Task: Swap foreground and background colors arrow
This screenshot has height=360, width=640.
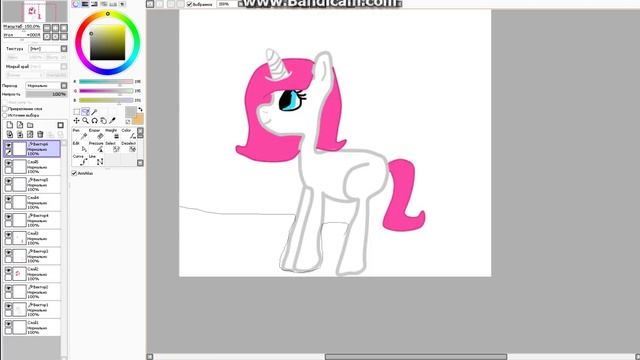Action: tap(140, 109)
